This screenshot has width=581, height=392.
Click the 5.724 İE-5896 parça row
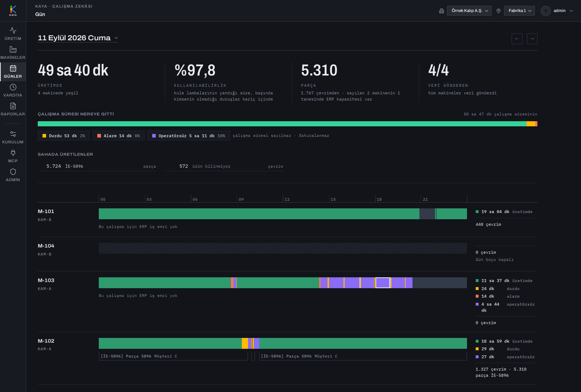97,166
